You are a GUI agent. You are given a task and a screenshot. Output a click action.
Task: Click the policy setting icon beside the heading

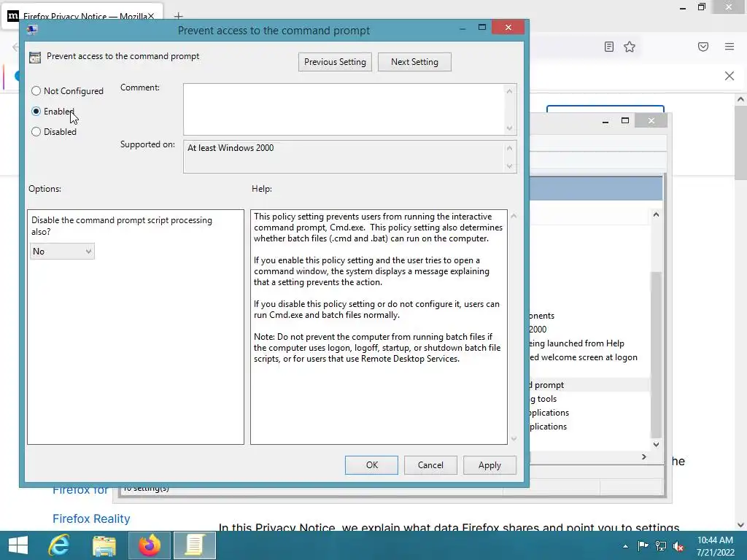pyautogui.click(x=35, y=57)
